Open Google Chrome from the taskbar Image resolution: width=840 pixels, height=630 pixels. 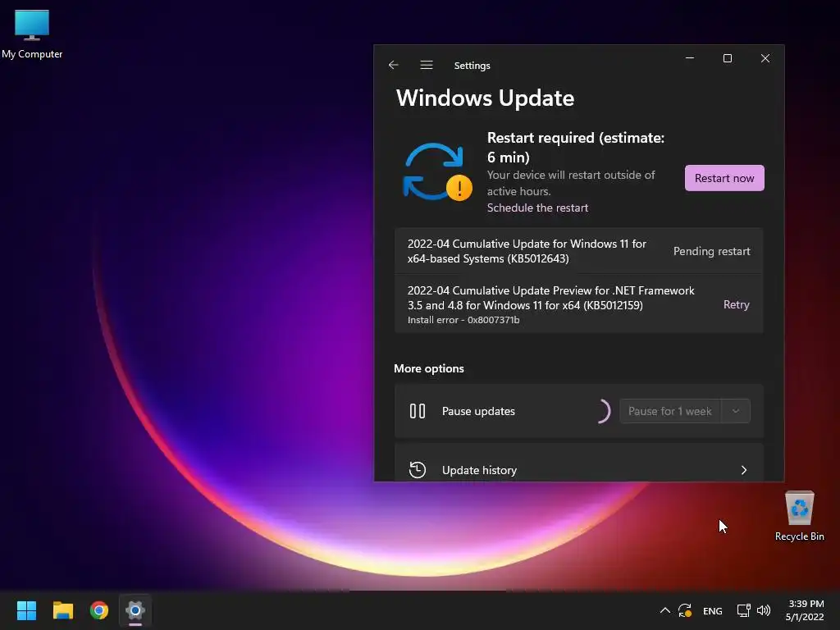99,610
